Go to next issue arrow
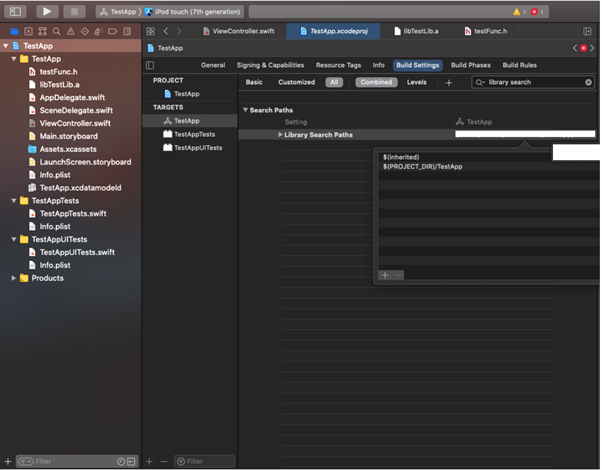 [592, 48]
